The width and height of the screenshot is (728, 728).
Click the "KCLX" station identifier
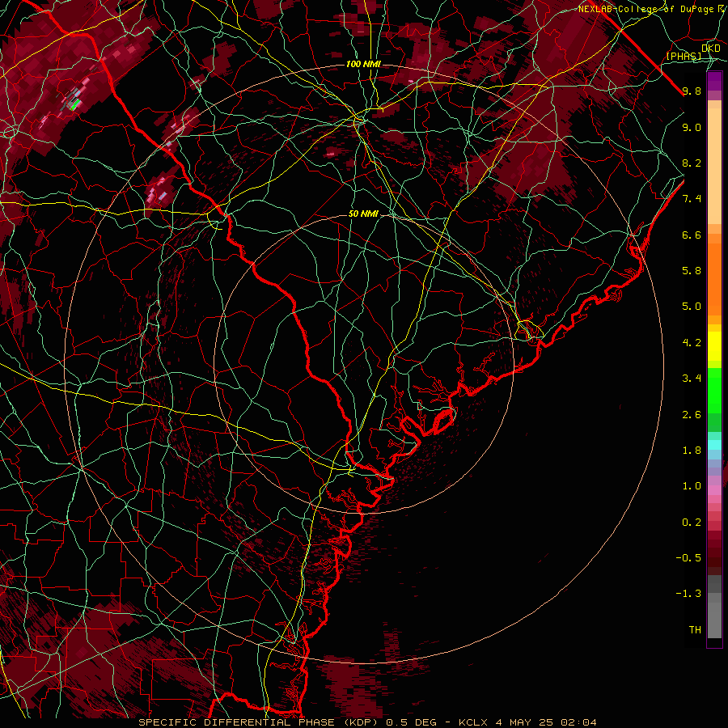click(472, 722)
